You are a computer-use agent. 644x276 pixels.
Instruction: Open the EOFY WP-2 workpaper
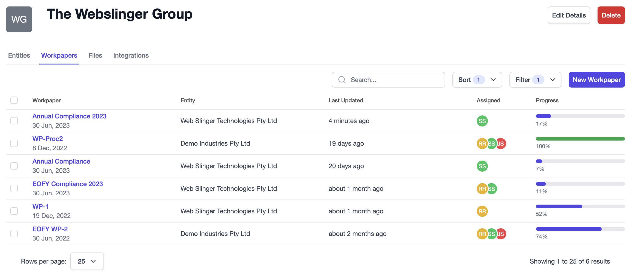(50, 229)
